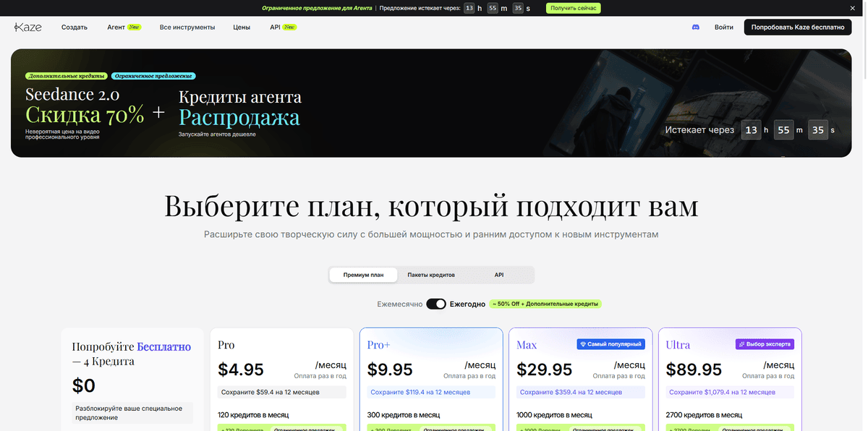
Task: Click the Pro+ plan title
Action: click(378, 345)
